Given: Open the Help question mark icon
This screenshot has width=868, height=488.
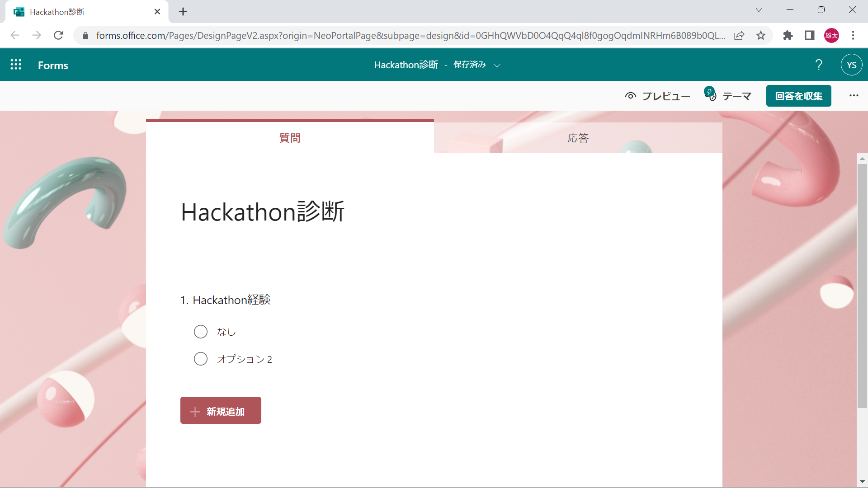Looking at the screenshot, I should coord(819,65).
